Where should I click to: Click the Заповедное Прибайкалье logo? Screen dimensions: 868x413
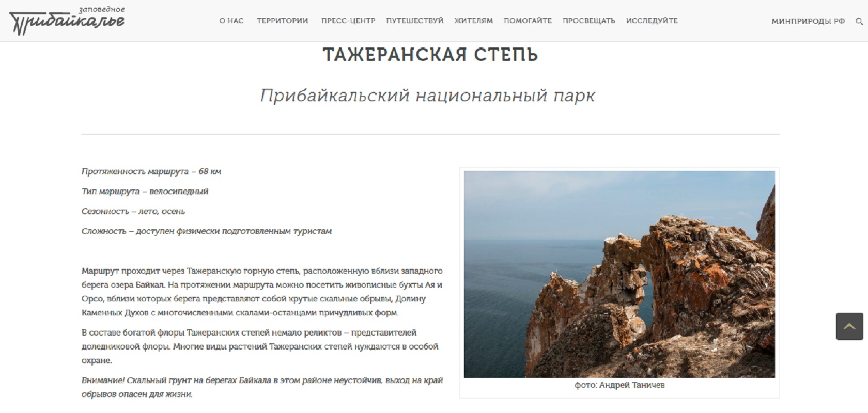coord(67,21)
